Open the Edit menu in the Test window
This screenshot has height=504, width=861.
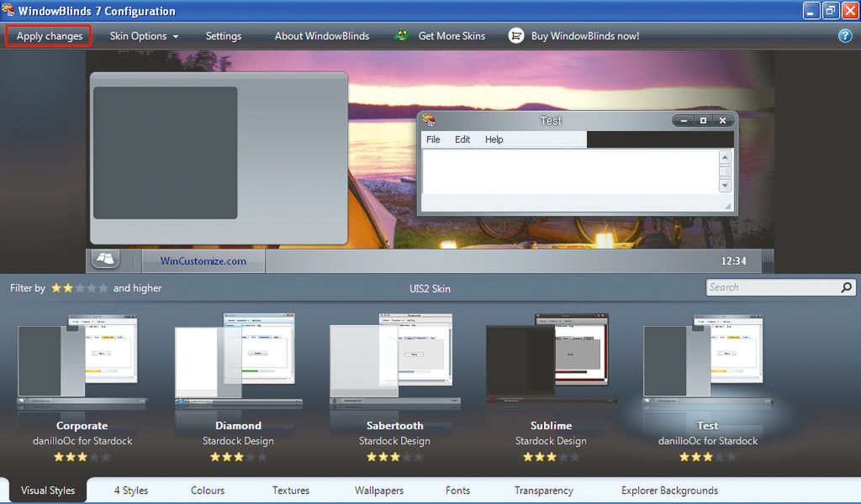click(x=462, y=139)
